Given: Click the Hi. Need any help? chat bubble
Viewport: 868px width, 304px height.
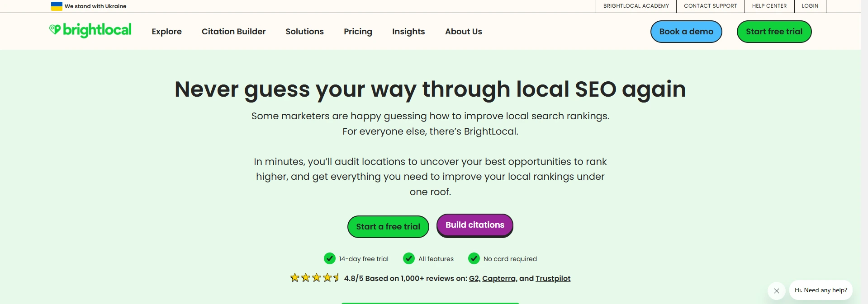Looking at the screenshot, I should coord(821,290).
